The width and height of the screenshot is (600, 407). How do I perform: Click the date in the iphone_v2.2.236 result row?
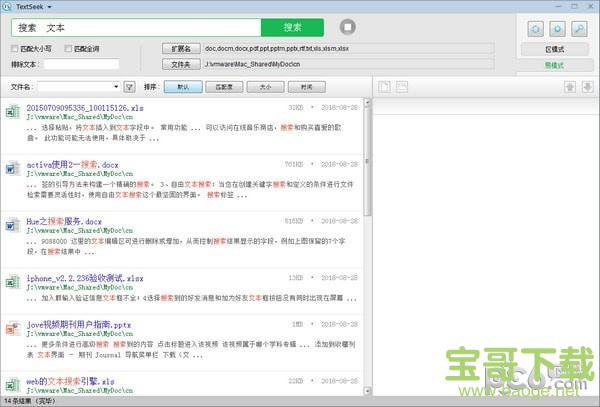pyautogui.click(x=339, y=277)
